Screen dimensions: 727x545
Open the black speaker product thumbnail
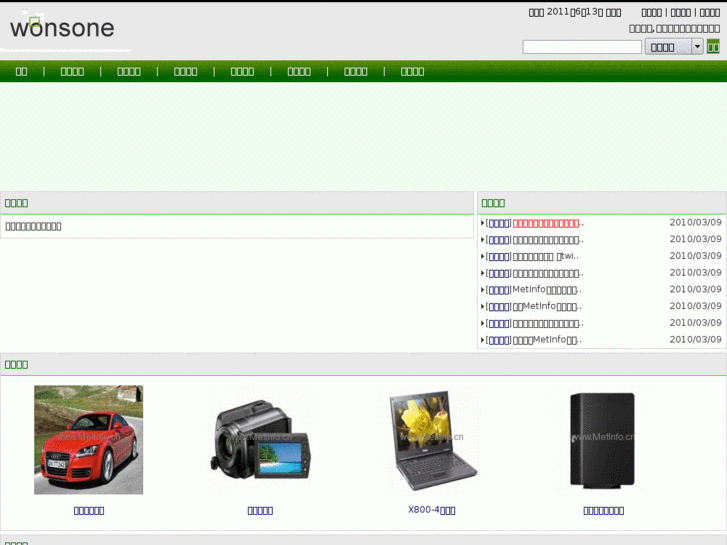click(x=603, y=441)
